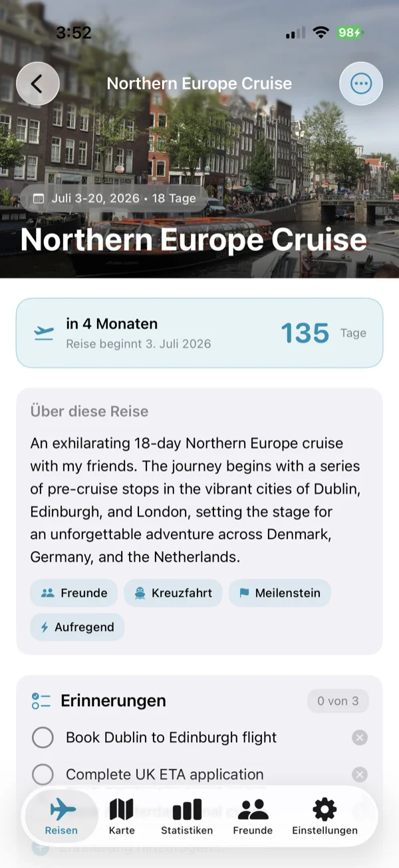Tap the Aufregend lightning tag
The width and height of the screenshot is (399, 868).
click(77, 626)
